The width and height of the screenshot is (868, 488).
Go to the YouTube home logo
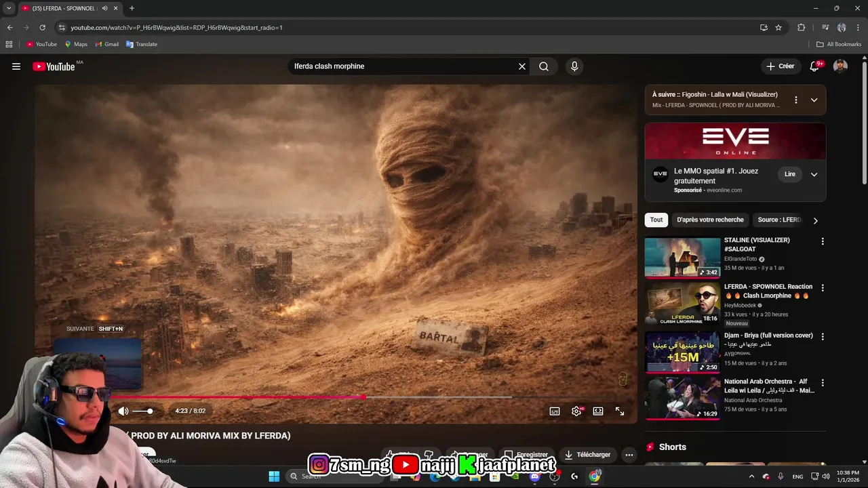pyautogui.click(x=54, y=66)
